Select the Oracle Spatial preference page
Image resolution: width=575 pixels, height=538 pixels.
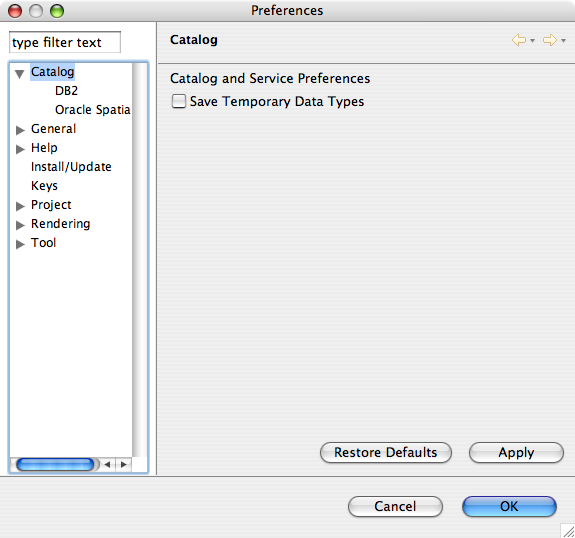[x=92, y=110]
